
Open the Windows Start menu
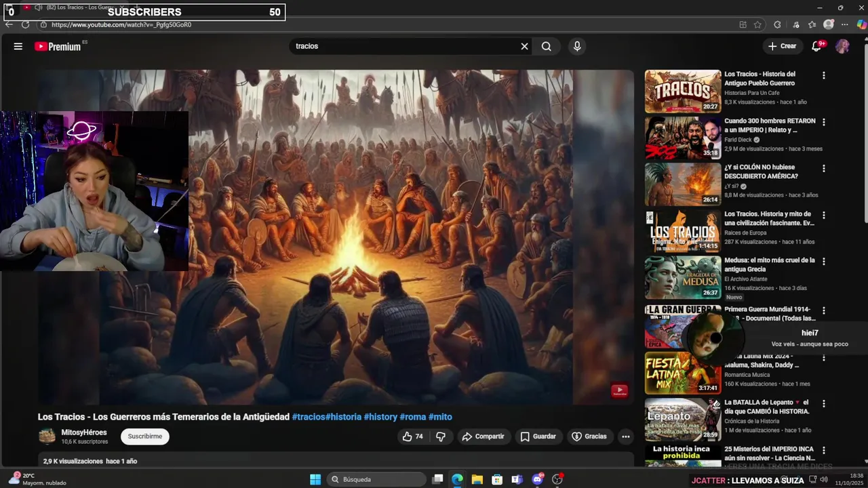[315, 479]
